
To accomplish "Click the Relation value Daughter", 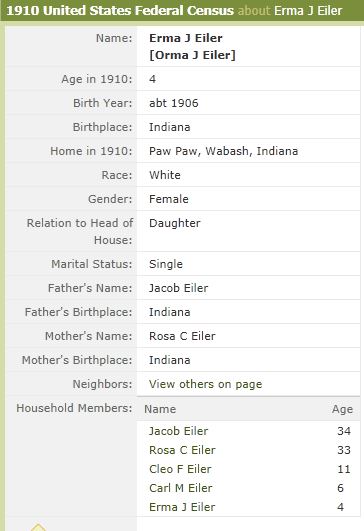I will [175, 223].
